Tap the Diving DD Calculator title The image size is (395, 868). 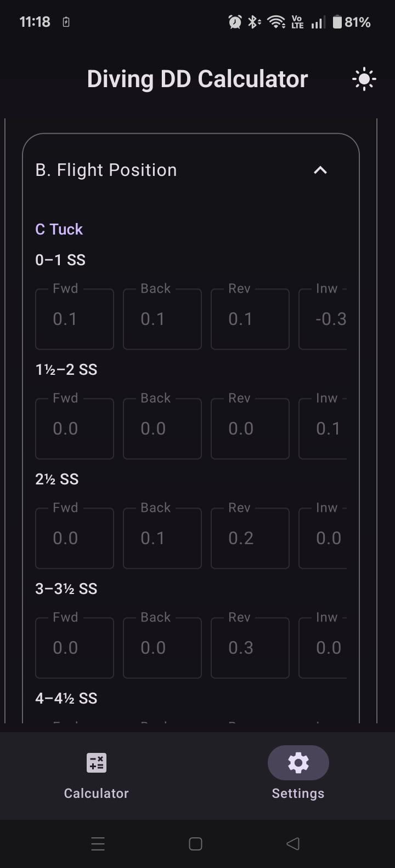coord(198,79)
